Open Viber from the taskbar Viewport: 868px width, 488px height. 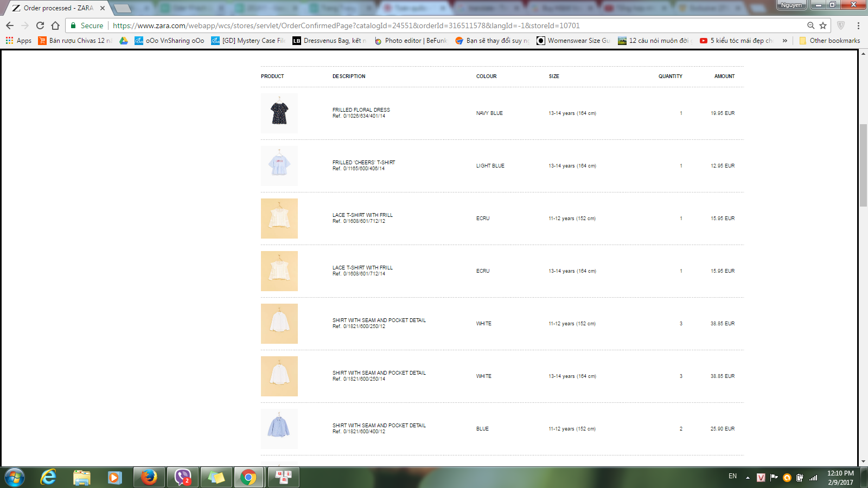pyautogui.click(x=183, y=477)
